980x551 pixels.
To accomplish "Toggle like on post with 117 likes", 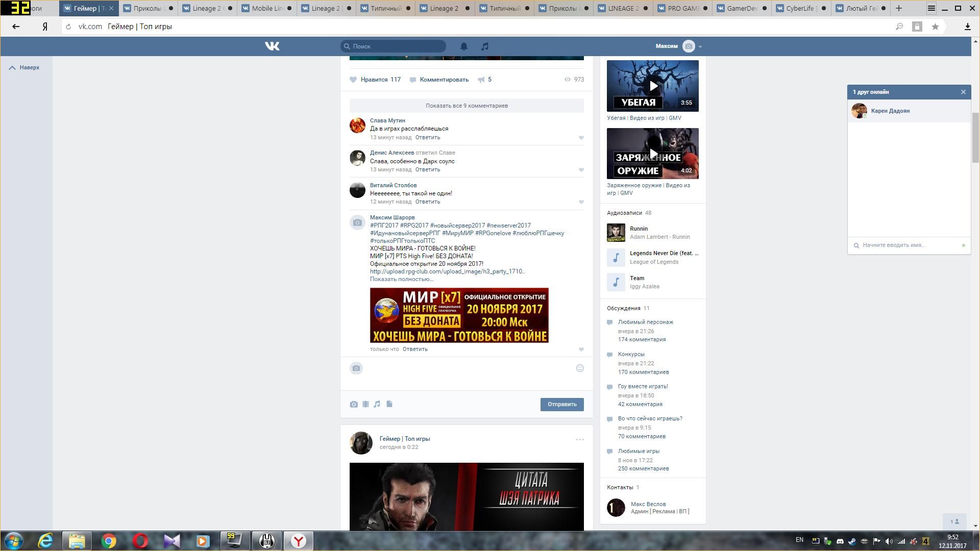I will pos(353,80).
